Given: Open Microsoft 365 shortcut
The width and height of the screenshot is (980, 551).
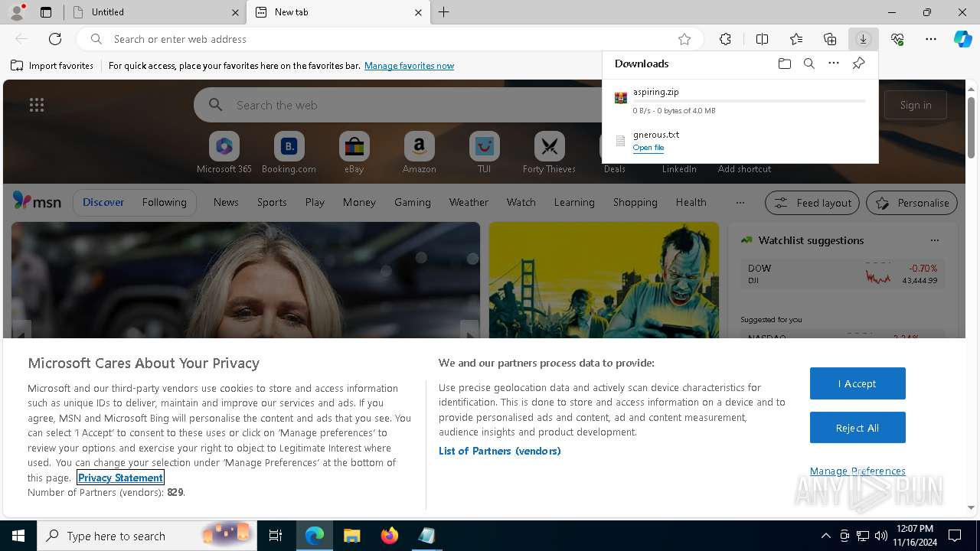Looking at the screenshot, I should [224, 153].
